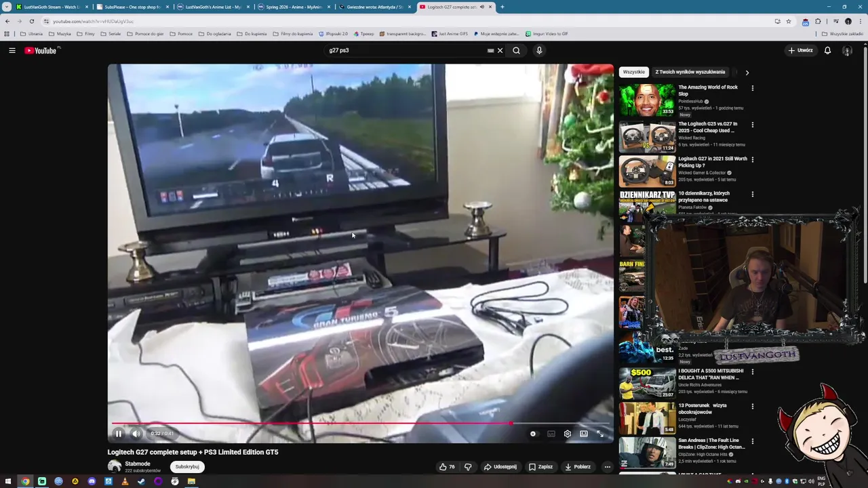Open options for Logitech G27 in 2021 video
Image resolution: width=868 pixels, height=488 pixels.
(x=752, y=159)
